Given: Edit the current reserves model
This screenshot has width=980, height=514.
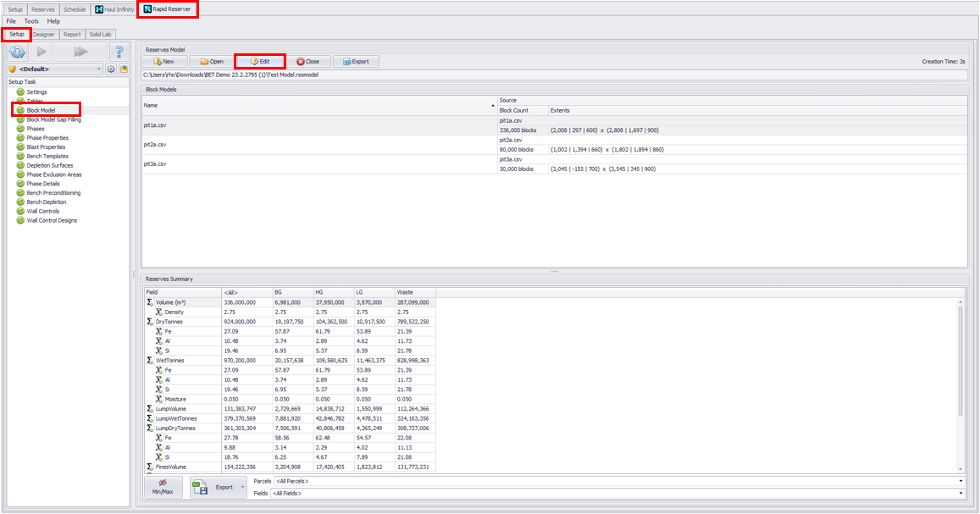Looking at the screenshot, I should tap(260, 61).
